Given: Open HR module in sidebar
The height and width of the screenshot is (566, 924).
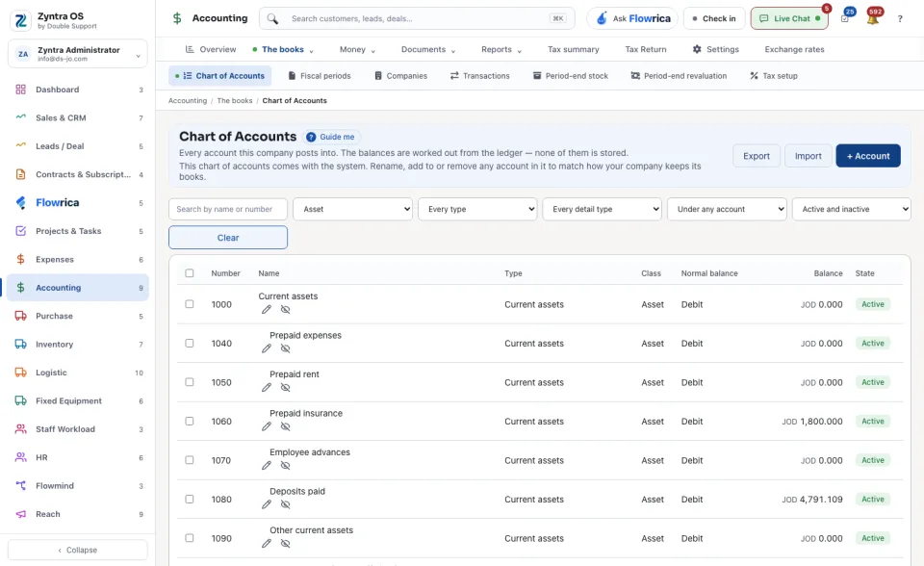Looking at the screenshot, I should (x=78, y=457).
